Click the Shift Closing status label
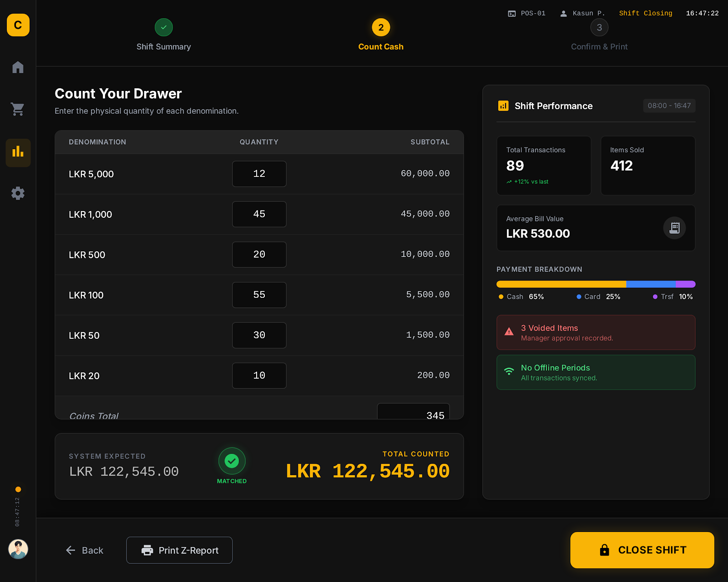The width and height of the screenshot is (728, 582). pos(645,13)
